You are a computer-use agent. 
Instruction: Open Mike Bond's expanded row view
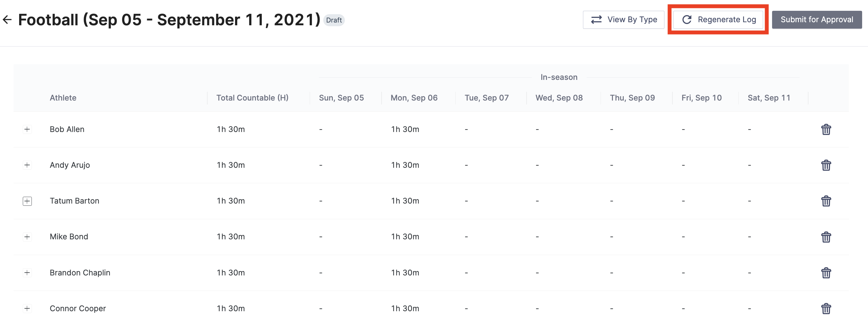point(27,237)
